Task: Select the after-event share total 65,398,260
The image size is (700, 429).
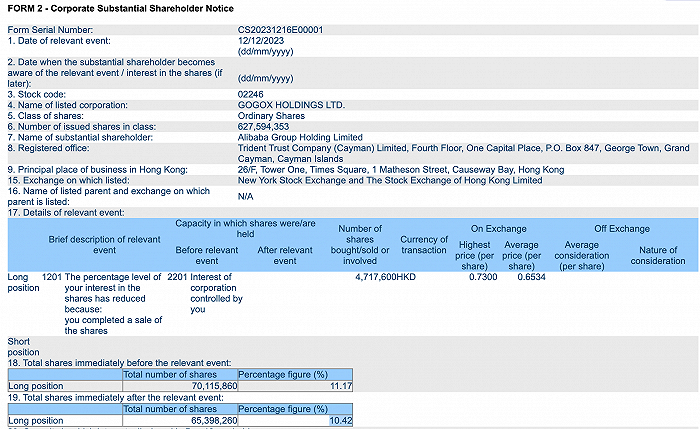Action: pyautogui.click(x=214, y=421)
